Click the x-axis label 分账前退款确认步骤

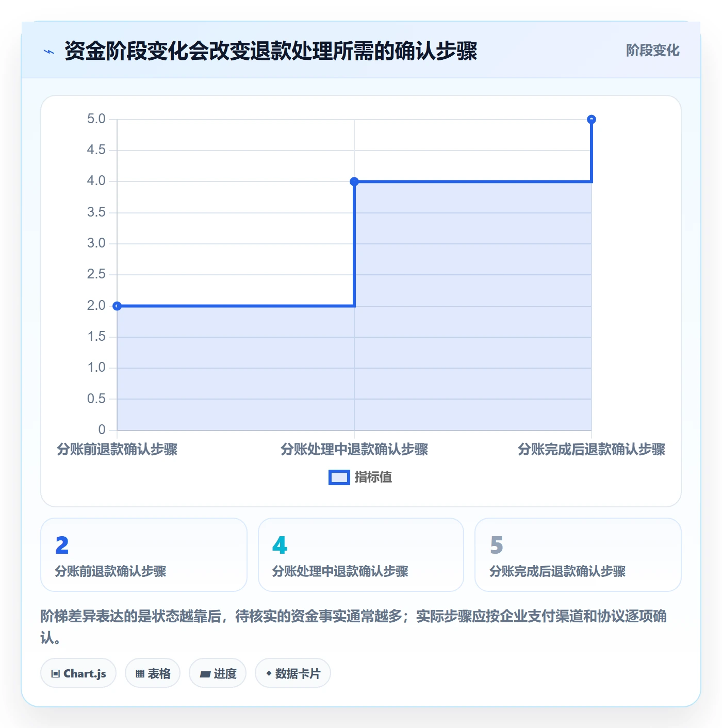click(117, 450)
